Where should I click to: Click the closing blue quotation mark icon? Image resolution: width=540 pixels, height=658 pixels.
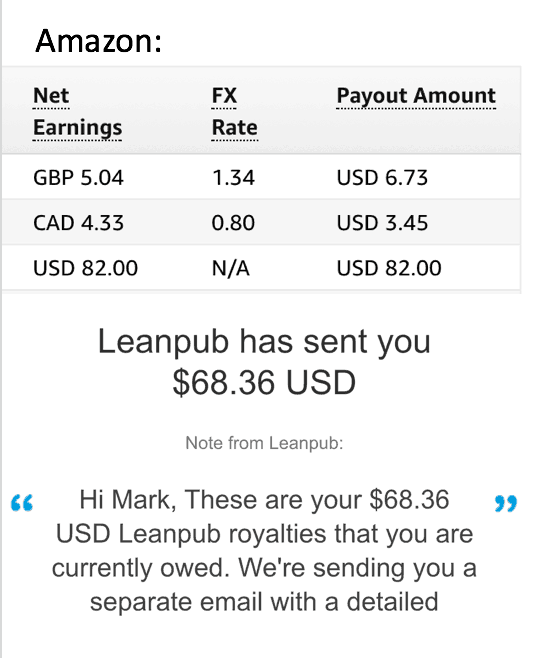point(506,503)
